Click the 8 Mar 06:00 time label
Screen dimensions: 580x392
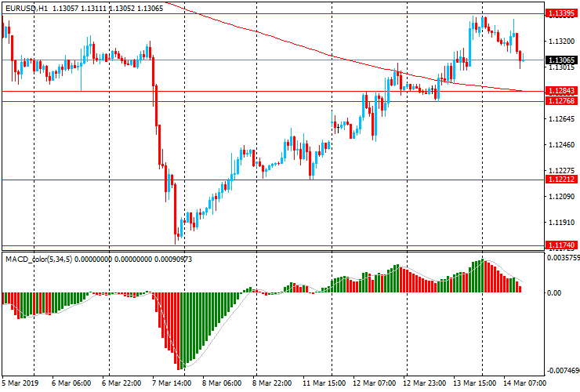[222, 383]
